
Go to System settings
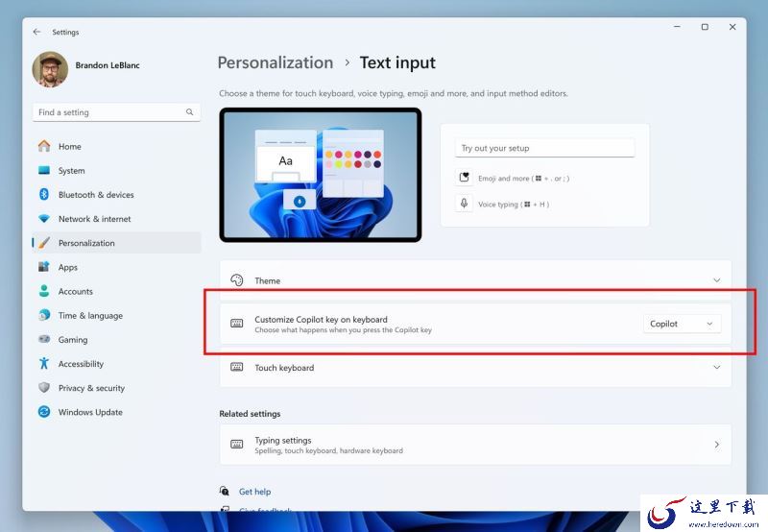point(116,170)
